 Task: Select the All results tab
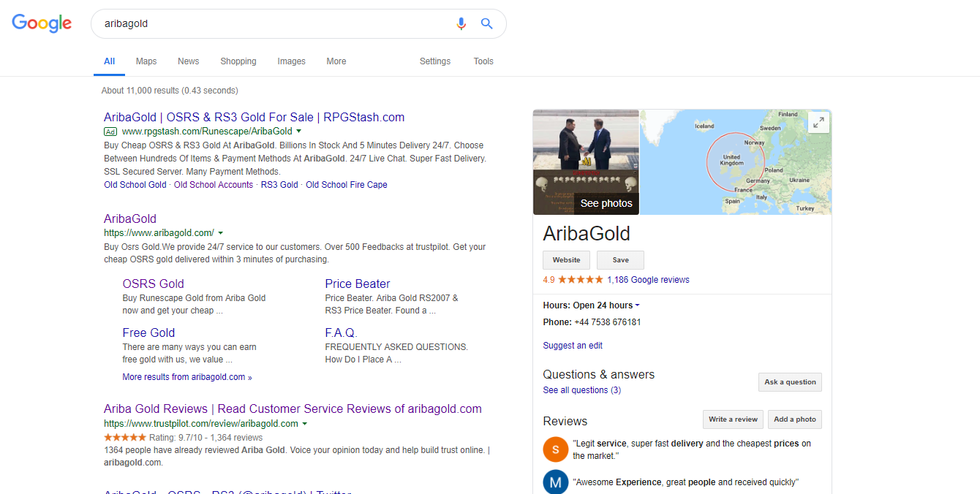click(109, 61)
